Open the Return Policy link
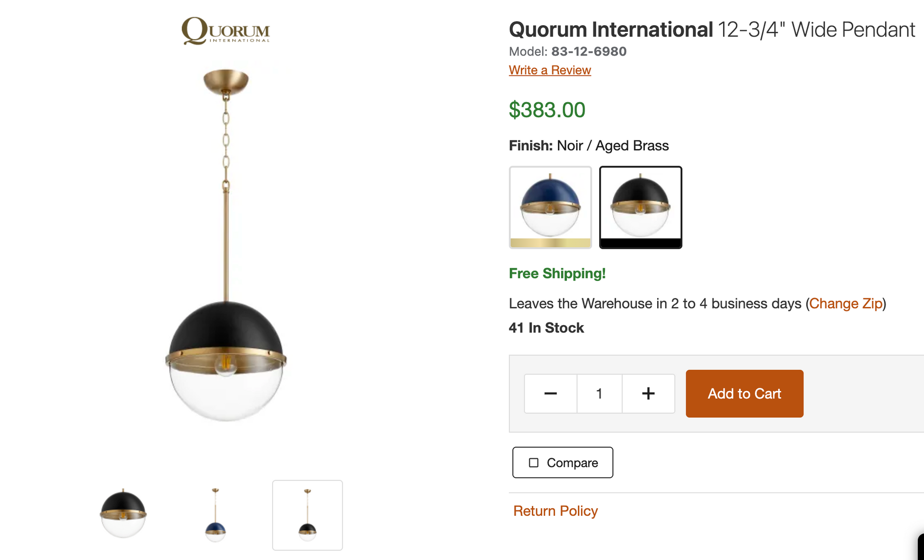The height and width of the screenshot is (560, 924). point(555,511)
